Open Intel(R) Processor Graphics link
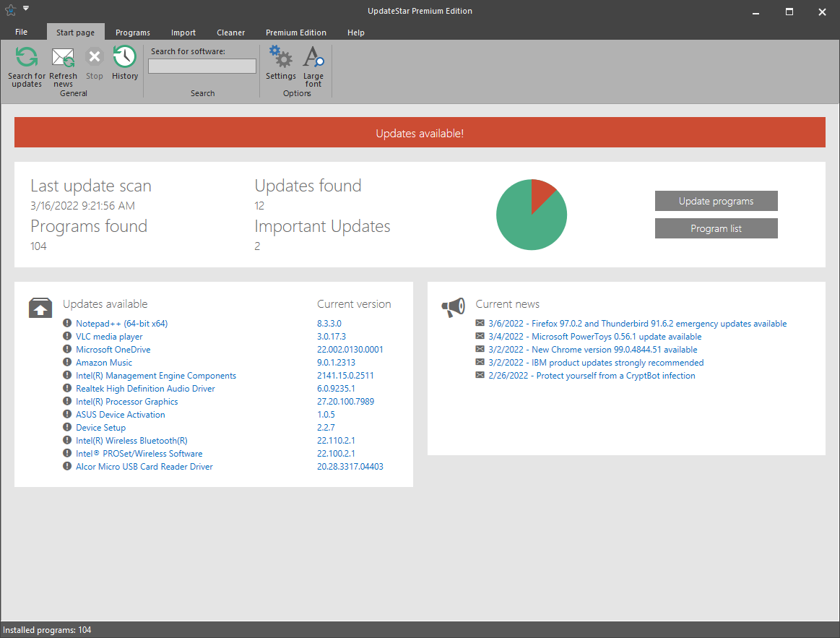 (127, 402)
